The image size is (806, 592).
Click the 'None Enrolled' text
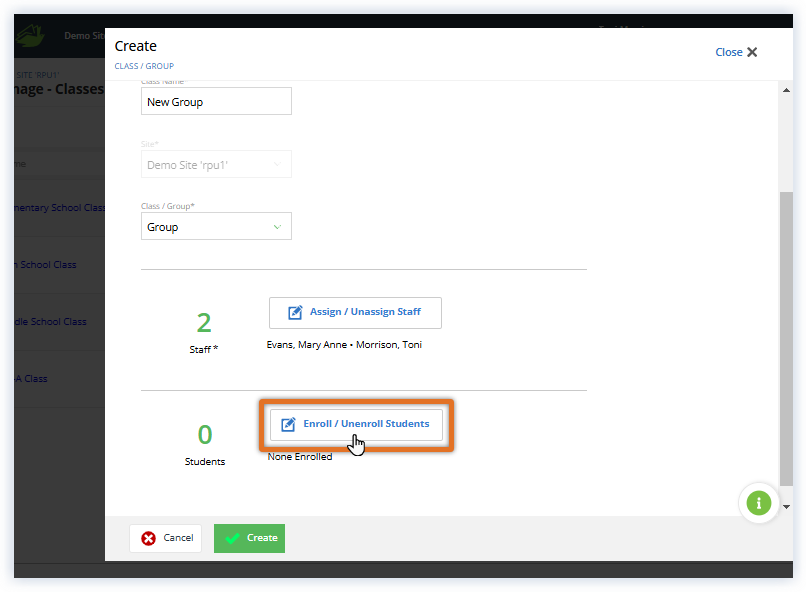300,456
